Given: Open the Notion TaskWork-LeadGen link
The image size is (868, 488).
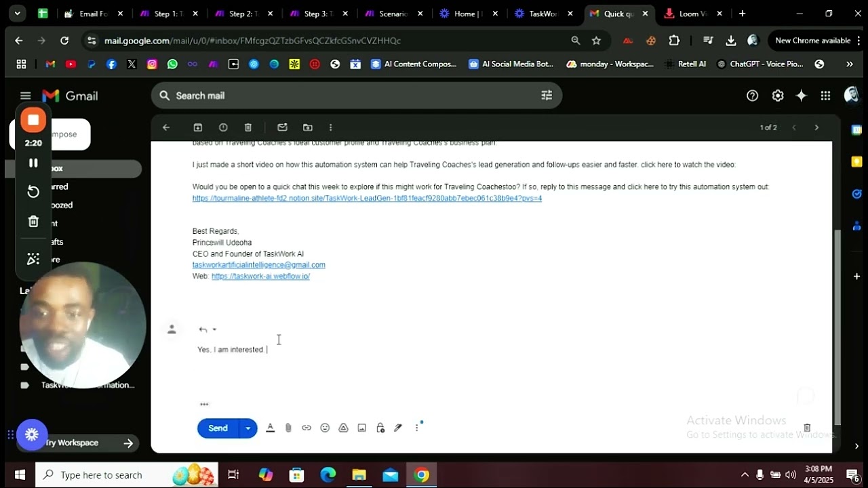Looking at the screenshot, I should pyautogui.click(x=367, y=199).
